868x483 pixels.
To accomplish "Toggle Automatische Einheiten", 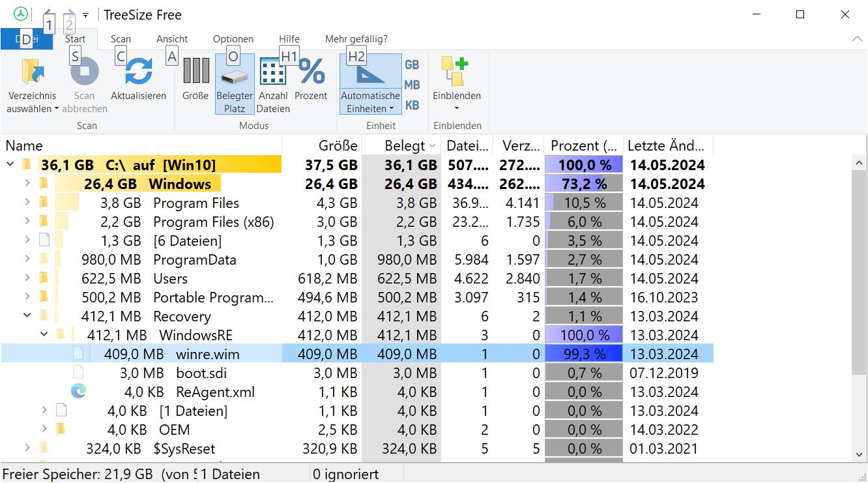I will [x=370, y=84].
